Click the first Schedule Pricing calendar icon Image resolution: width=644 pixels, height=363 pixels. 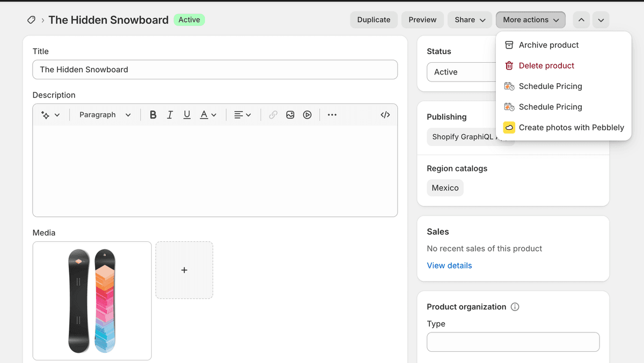(509, 86)
